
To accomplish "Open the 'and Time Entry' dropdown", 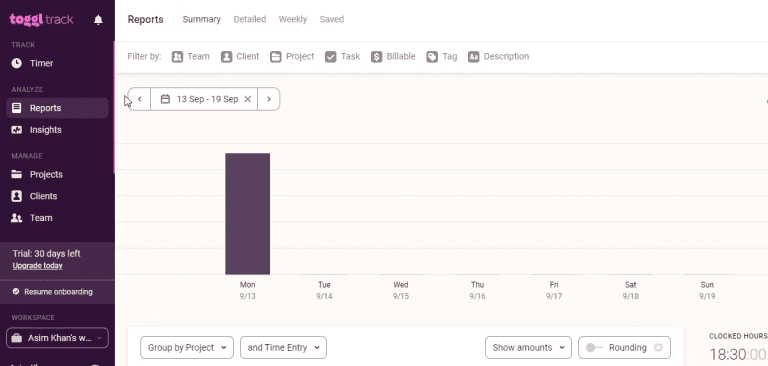I will (x=283, y=347).
